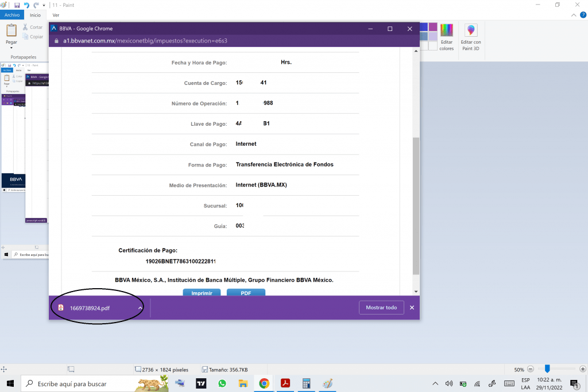Click the ESP LAA language indicator

525,383
